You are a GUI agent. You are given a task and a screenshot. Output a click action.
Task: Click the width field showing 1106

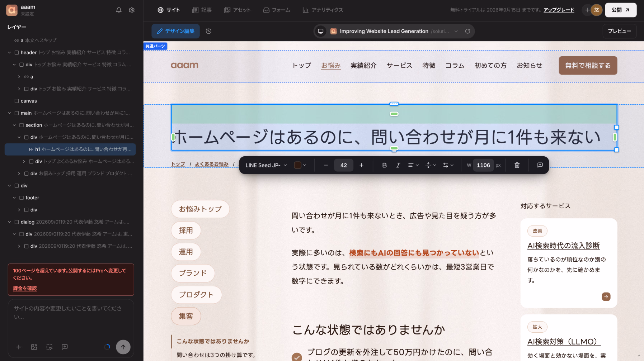(483, 165)
